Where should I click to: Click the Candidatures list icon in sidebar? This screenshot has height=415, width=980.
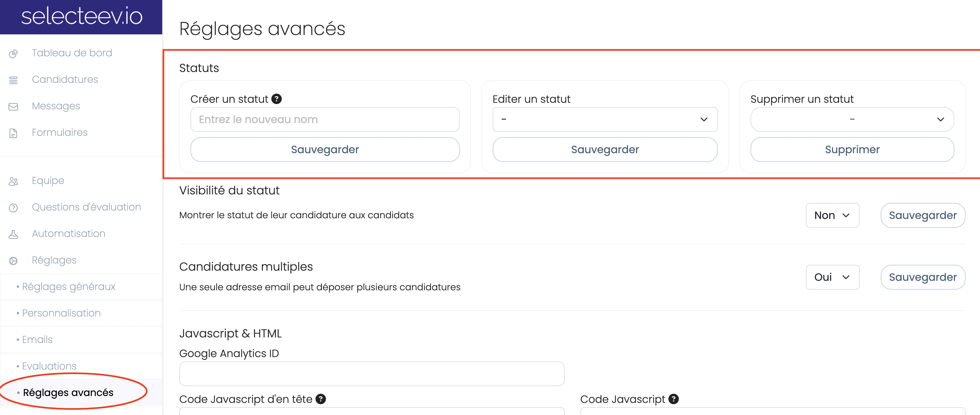pyautogui.click(x=13, y=80)
